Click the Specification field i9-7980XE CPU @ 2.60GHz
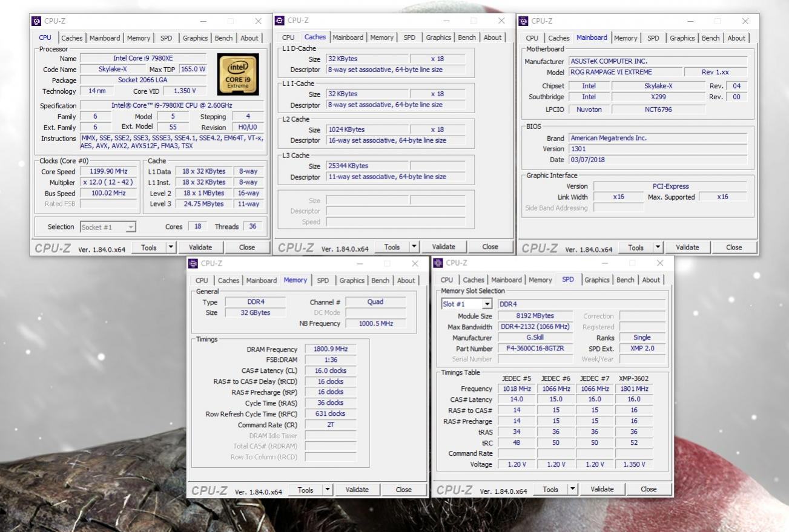 pos(171,105)
